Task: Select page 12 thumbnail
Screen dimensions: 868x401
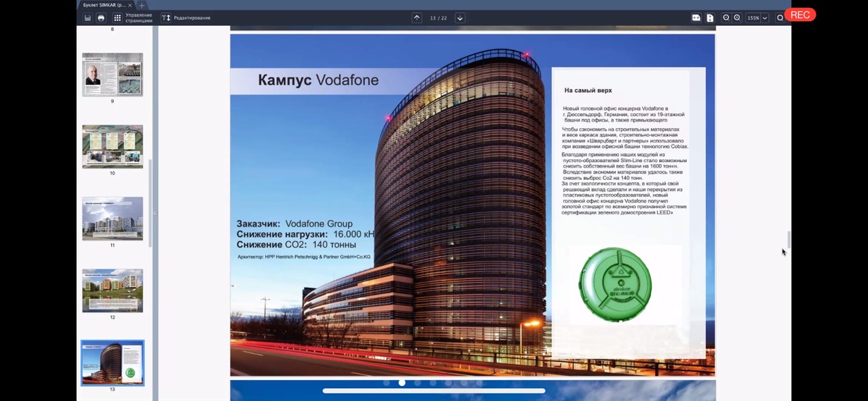Action: pos(113,290)
